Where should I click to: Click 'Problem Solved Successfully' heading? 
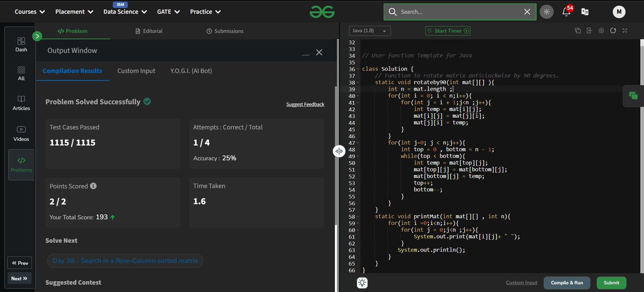(x=93, y=101)
